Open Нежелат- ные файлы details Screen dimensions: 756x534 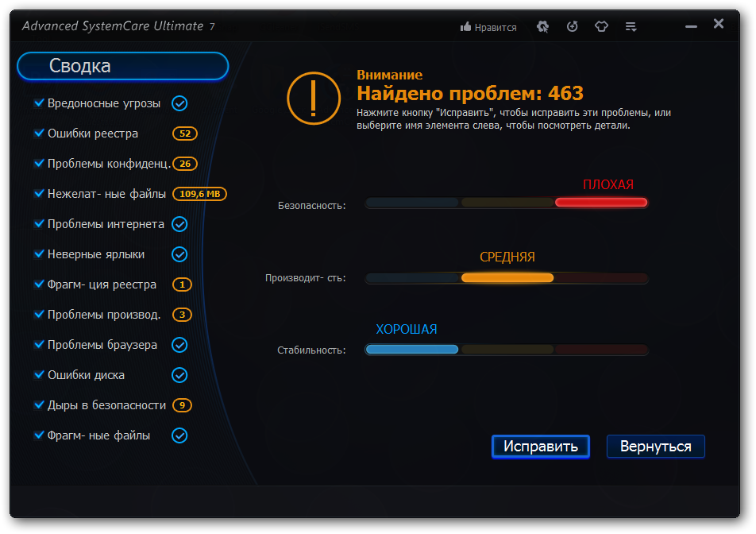[106, 194]
